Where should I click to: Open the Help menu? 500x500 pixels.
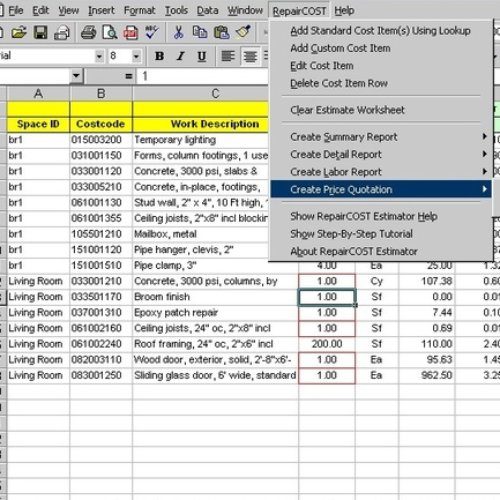click(344, 11)
